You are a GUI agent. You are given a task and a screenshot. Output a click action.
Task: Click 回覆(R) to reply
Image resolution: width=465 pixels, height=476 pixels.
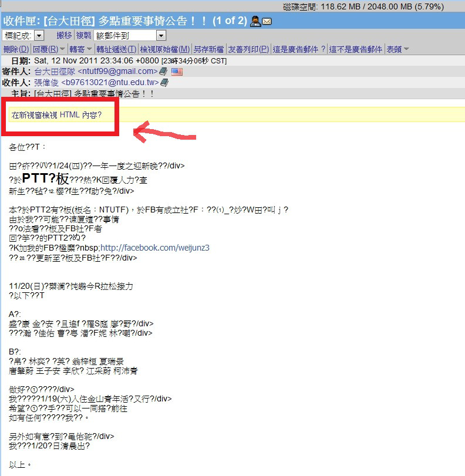tap(46, 49)
